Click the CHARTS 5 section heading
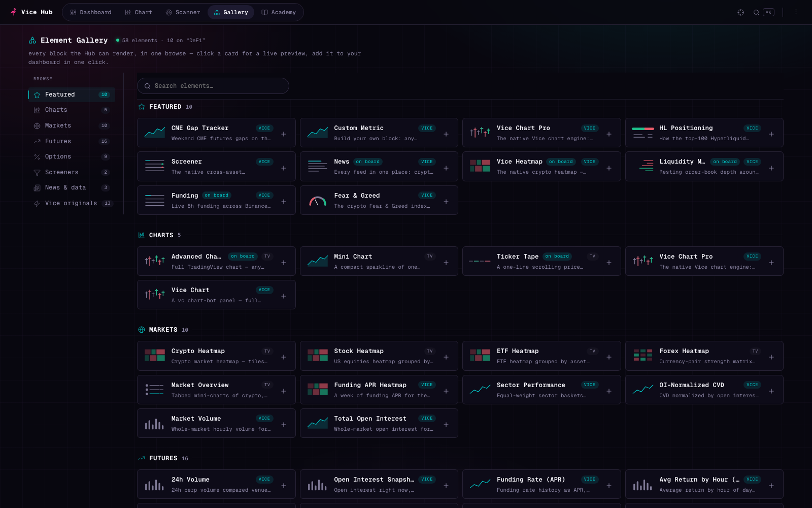 click(x=160, y=235)
